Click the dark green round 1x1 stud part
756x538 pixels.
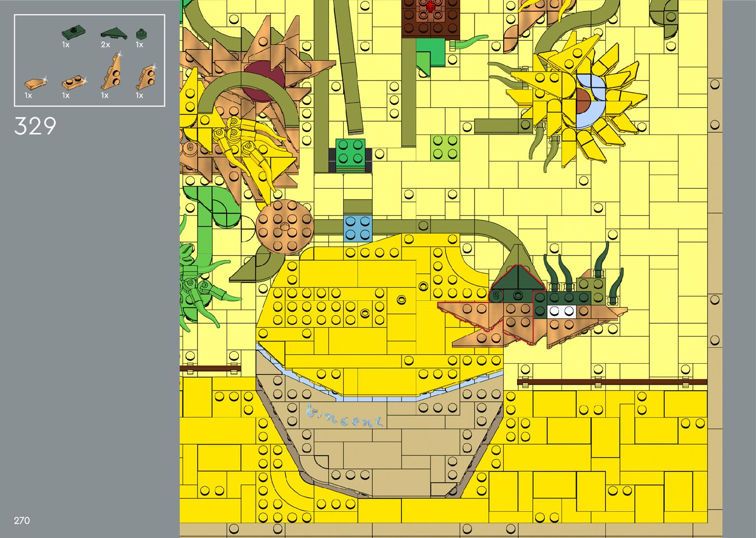[x=141, y=34]
